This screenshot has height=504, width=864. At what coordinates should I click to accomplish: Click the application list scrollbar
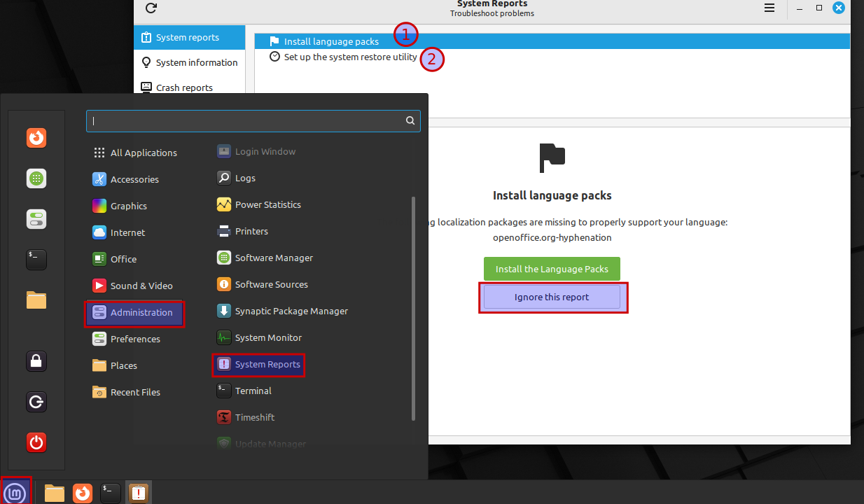(414, 308)
